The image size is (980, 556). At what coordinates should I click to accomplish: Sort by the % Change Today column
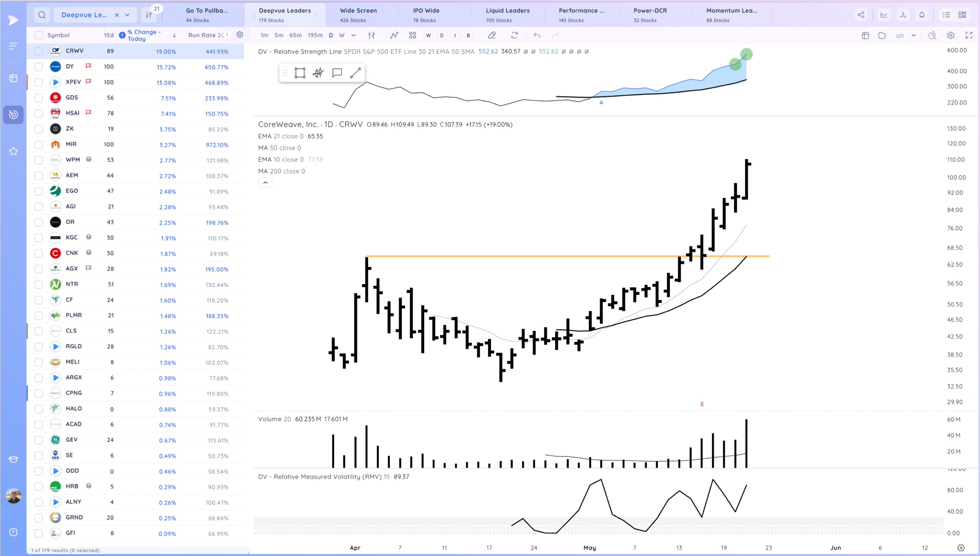144,35
